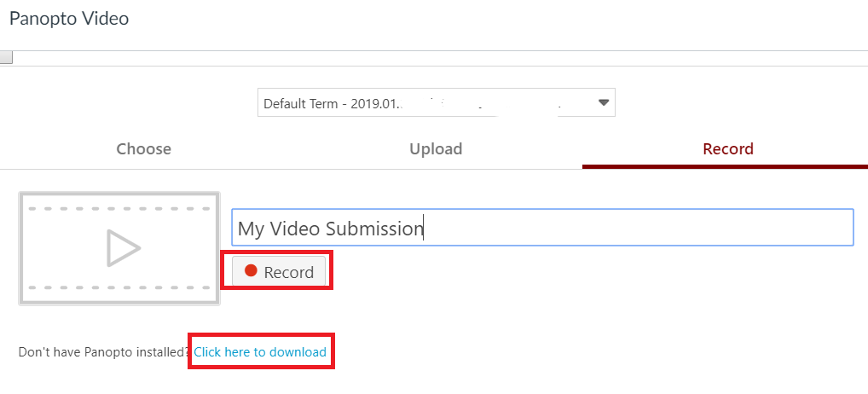Click the dropdown arrow on folder selector
This screenshot has height=394, width=868.
click(604, 103)
